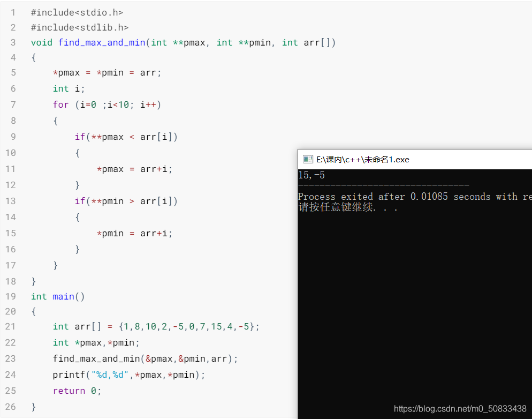Image resolution: width=532 pixels, height=419 pixels.
Task: Click the 'int main()' line
Action: pos(58,297)
